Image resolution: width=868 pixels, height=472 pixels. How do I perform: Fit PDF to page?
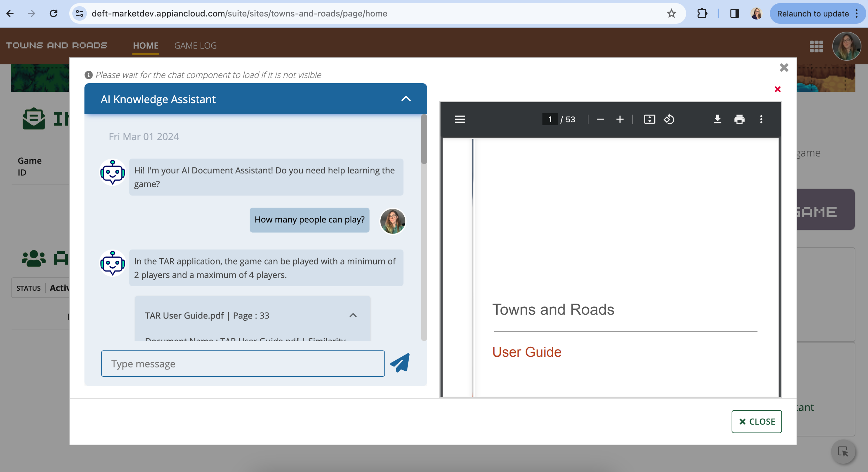click(x=649, y=119)
